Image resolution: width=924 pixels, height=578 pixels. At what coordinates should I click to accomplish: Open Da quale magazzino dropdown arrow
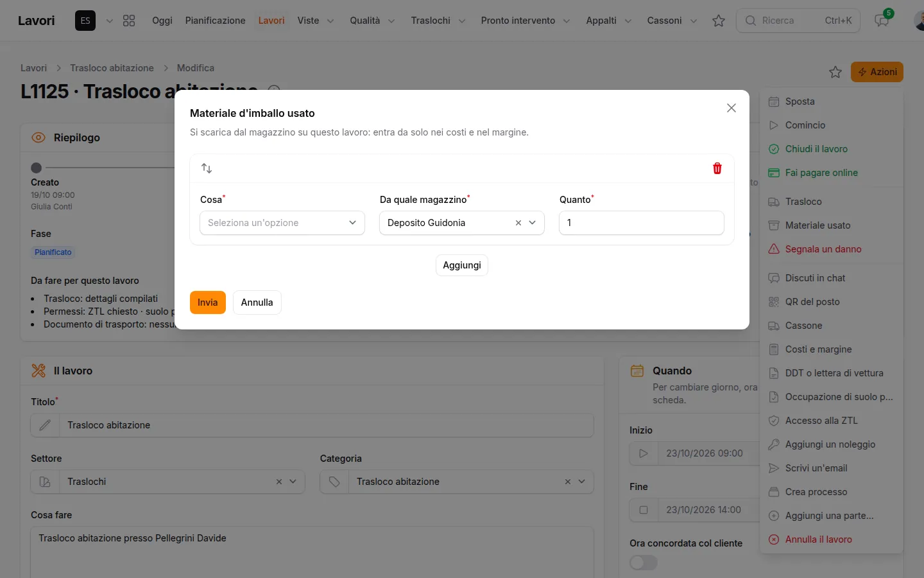click(x=532, y=223)
